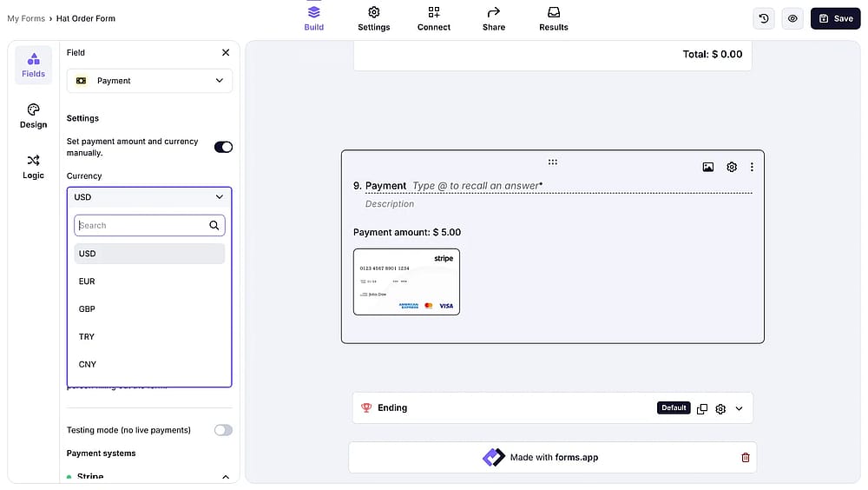Toggle manual payment amount and currency
This screenshot has width=868, height=490.
[223, 147]
